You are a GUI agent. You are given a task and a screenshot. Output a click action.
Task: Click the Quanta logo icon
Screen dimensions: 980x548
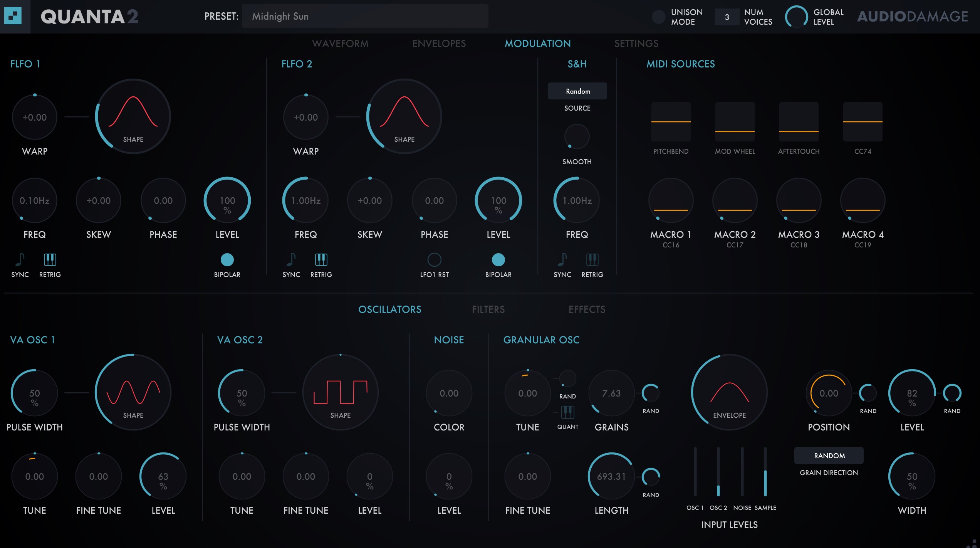(x=13, y=16)
